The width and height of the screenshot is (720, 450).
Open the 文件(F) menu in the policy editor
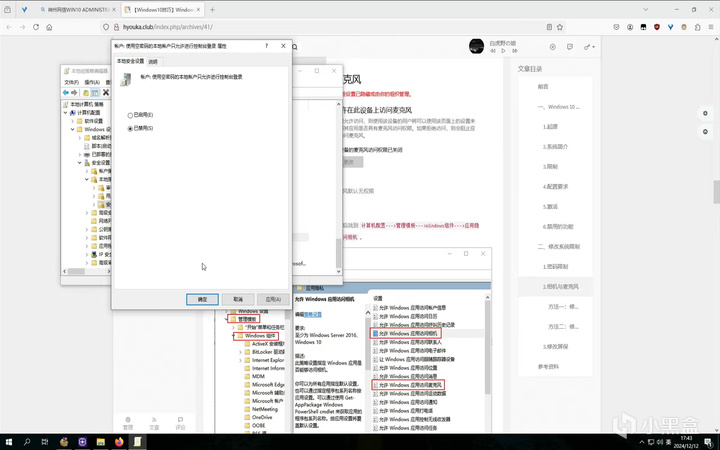pyautogui.click(x=72, y=82)
